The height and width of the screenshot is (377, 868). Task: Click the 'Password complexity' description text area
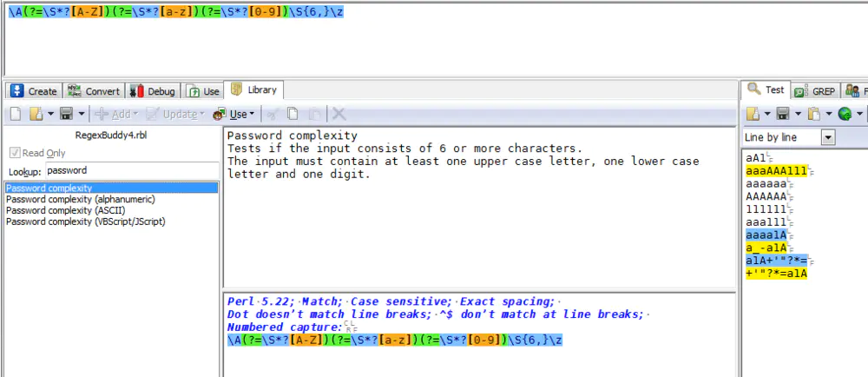479,208
